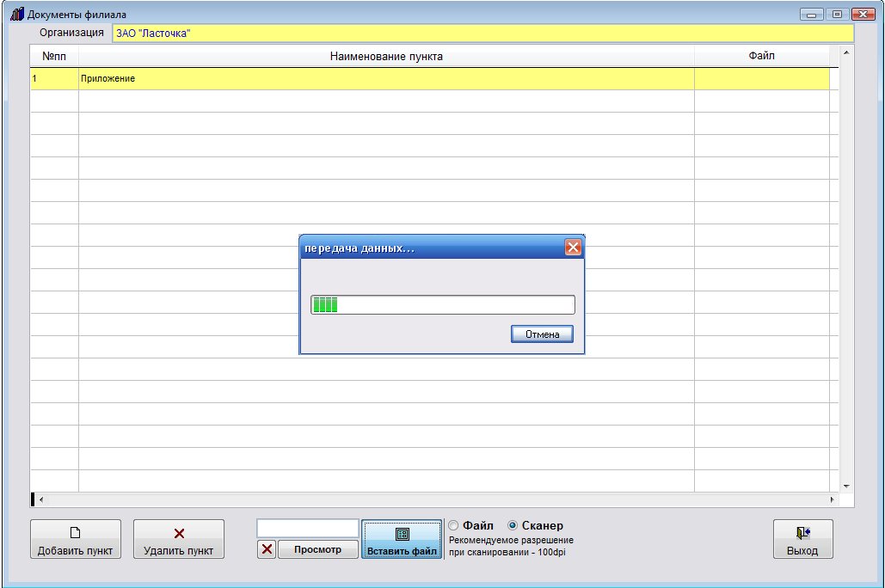Select the Файл radio button

453,525
